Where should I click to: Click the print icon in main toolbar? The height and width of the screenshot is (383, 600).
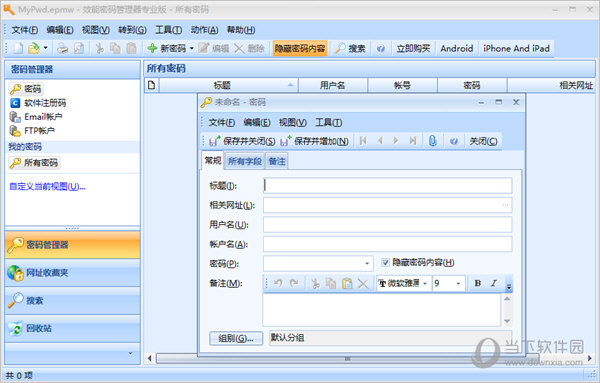(62, 48)
